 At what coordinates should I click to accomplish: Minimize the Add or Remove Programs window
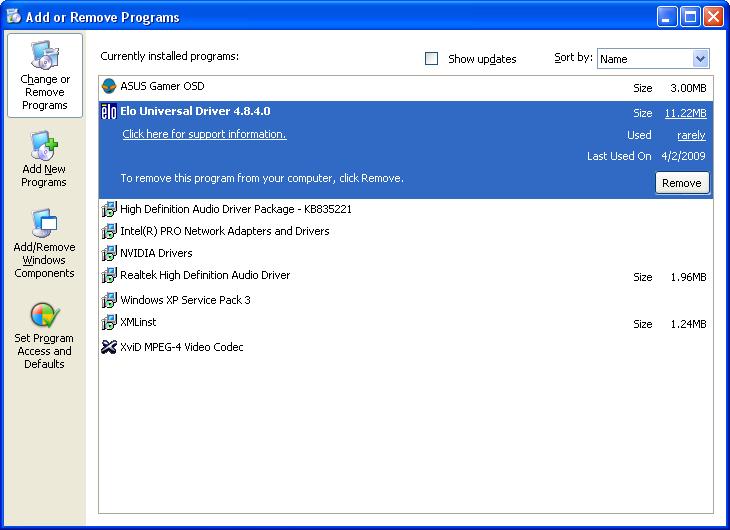click(667, 17)
